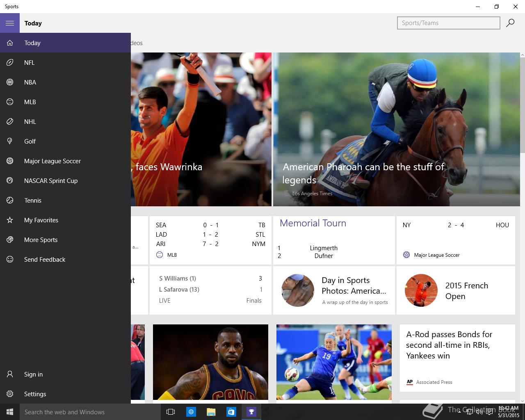The height and width of the screenshot is (420, 525).
Task: Click the More Sports icon
Action: [10, 240]
